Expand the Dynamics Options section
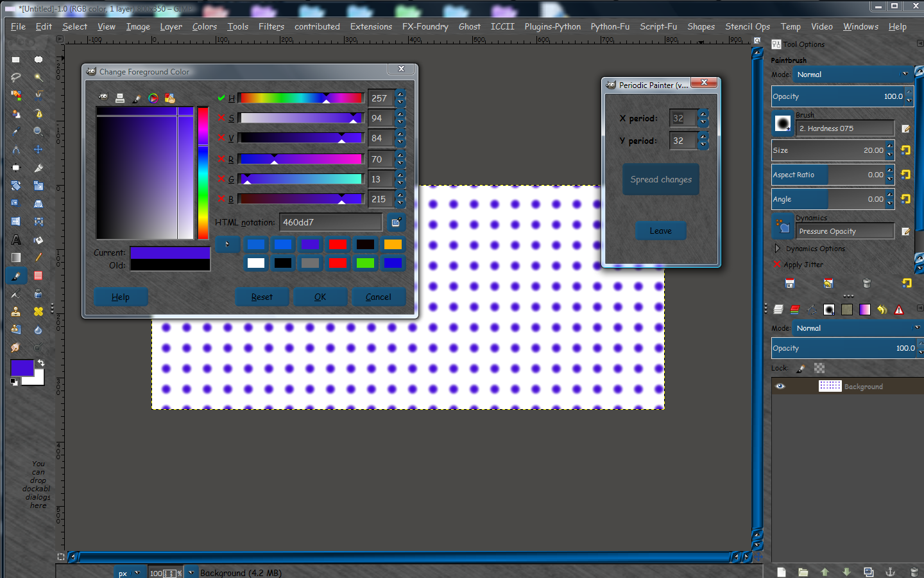This screenshot has width=924, height=578. 777,249
